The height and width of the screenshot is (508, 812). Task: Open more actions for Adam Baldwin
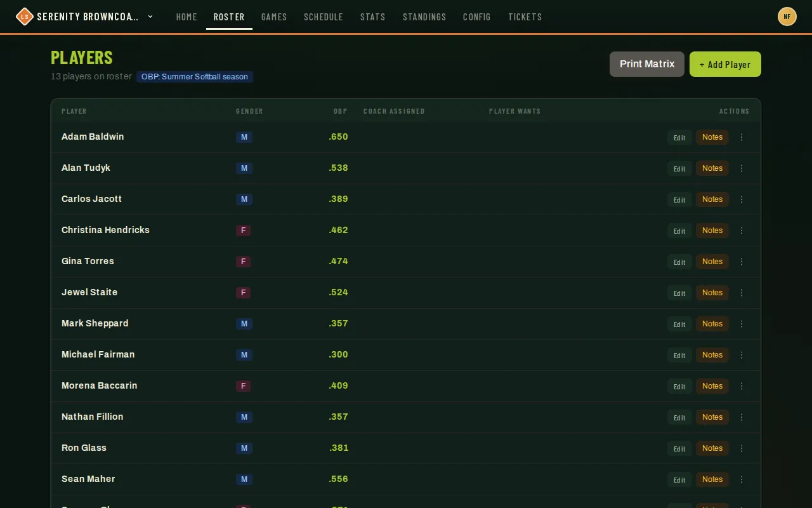(742, 137)
